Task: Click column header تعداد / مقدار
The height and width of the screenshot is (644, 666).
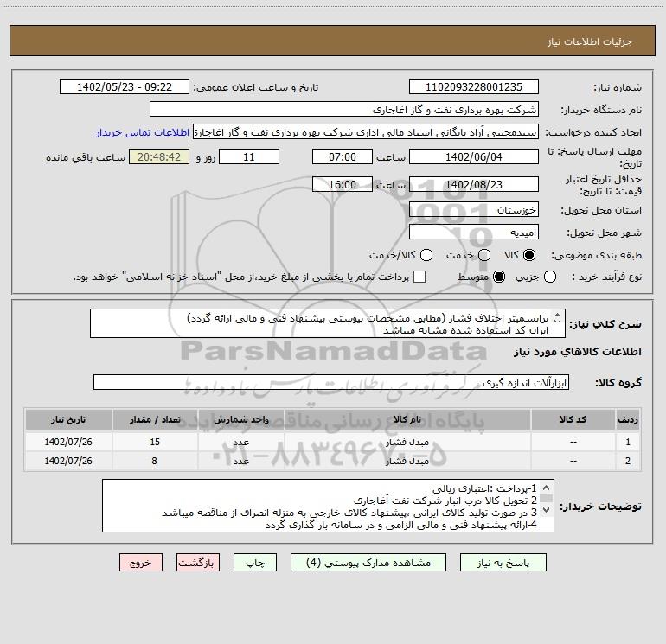Action: pyautogui.click(x=155, y=419)
